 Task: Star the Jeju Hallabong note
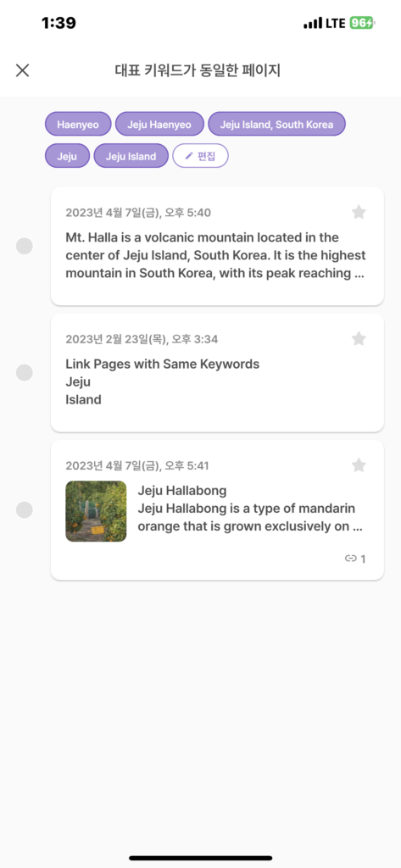[359, 465]
